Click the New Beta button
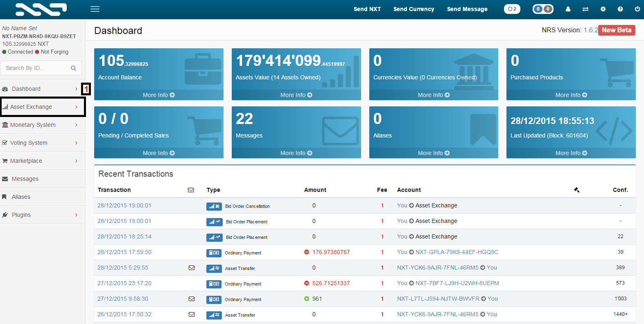644x324 pixels. point(617,30)
